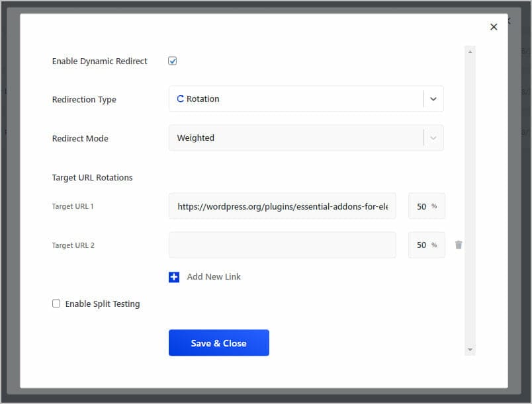Click the scrollbar up arrow
532x404 pixels.
click(470, 52)
